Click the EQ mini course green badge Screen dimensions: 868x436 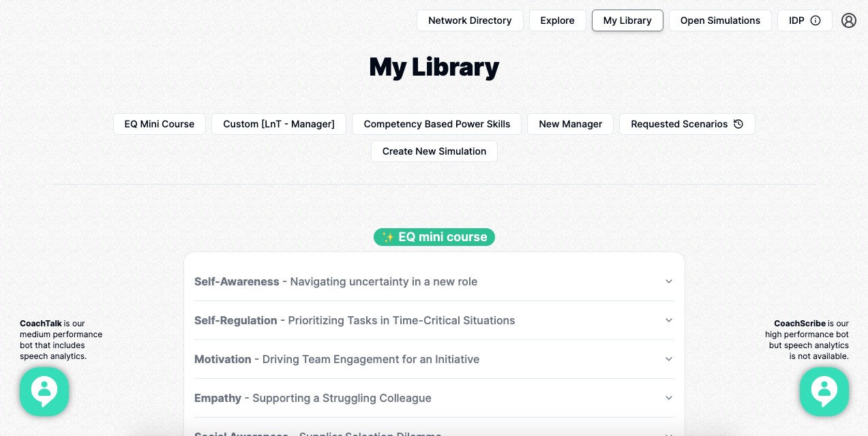(434, 237)
